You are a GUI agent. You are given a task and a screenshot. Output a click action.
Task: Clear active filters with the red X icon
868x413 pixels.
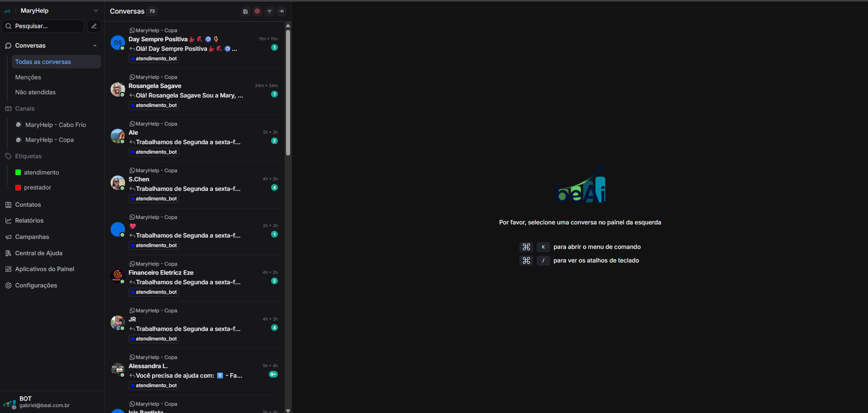(x=257, y=11)
